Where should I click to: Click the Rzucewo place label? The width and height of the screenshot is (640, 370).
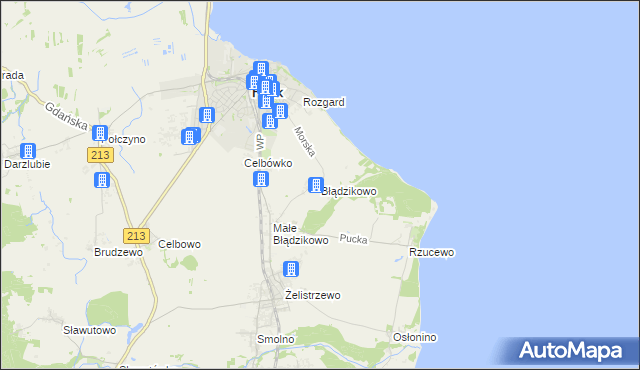432,253
